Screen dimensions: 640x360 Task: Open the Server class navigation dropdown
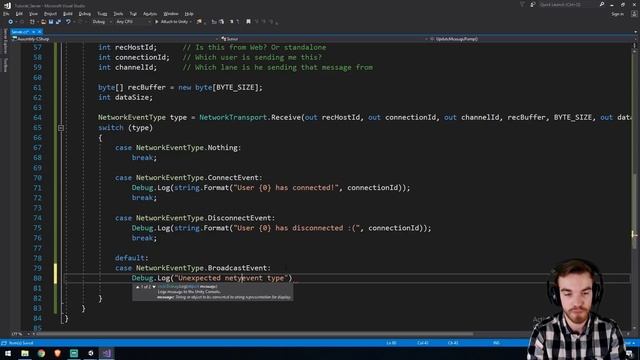tap(324, 39)
